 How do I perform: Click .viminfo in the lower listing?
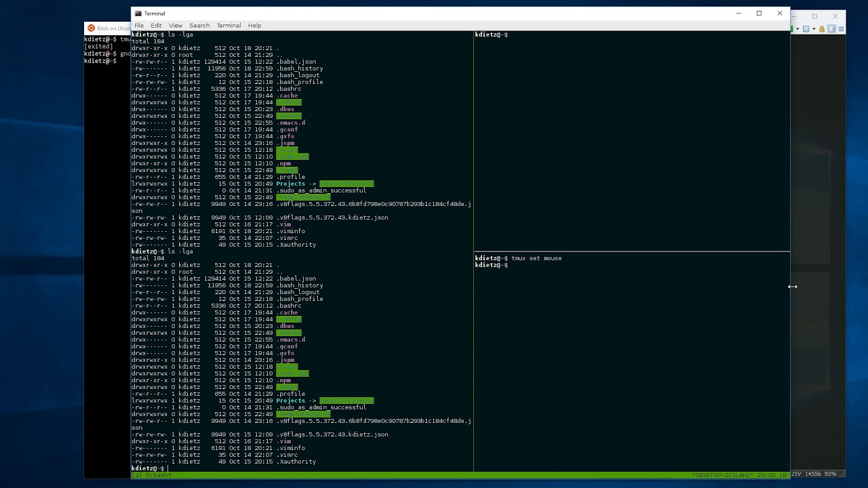(291, 448)
